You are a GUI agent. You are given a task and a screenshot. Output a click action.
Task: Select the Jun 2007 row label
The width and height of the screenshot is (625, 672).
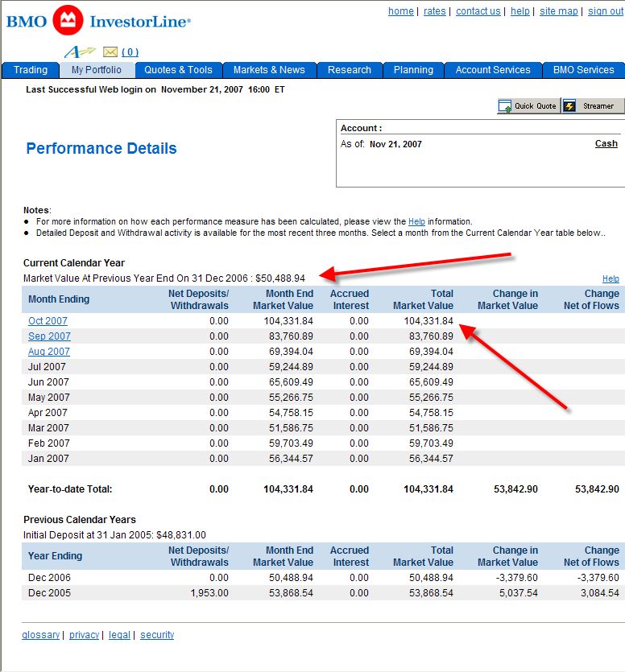pos(48,382)
